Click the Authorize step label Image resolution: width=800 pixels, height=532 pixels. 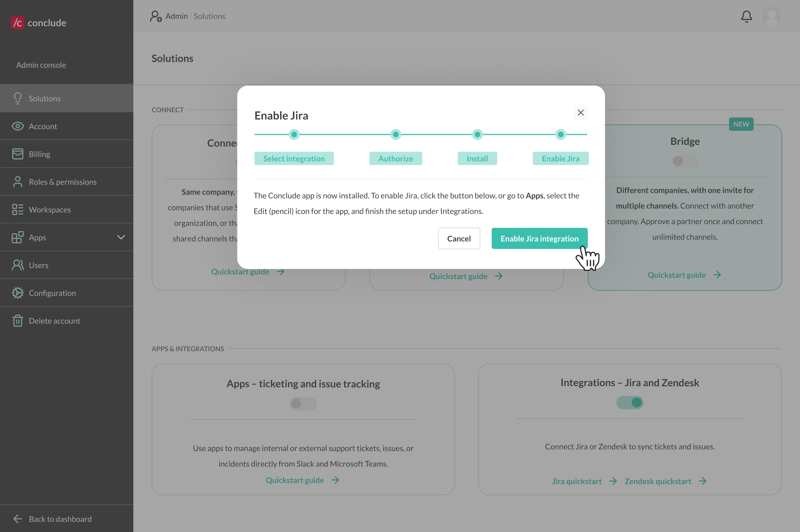click(396, 158)
